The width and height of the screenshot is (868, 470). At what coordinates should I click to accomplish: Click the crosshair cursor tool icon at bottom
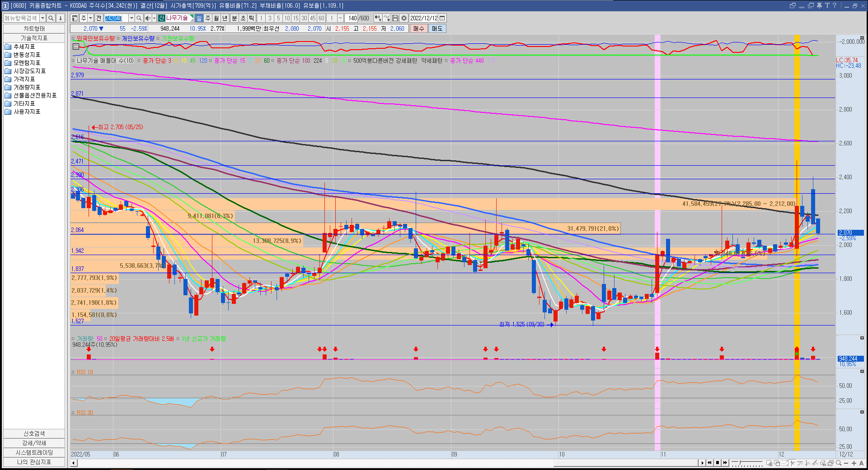tap(793, 463)
